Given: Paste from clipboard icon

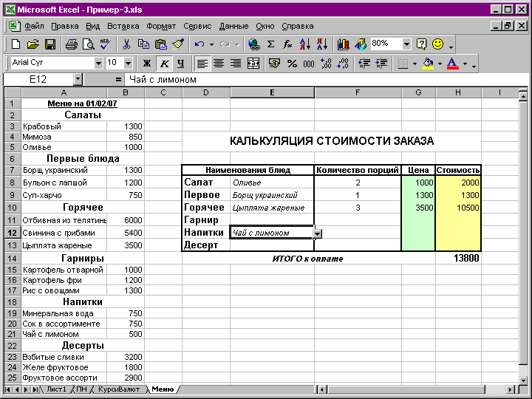Looking at the screenshot, I should click(x=161, y=44).
